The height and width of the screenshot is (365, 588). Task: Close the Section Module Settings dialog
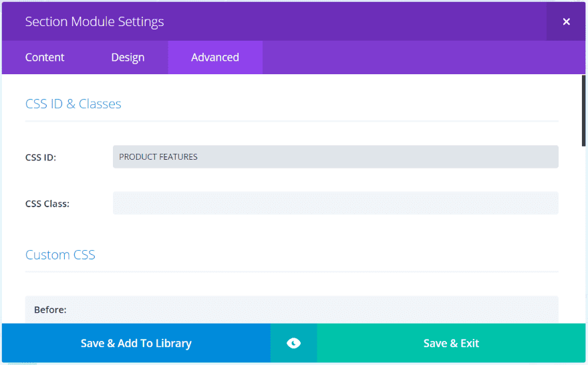pos(566,21)
